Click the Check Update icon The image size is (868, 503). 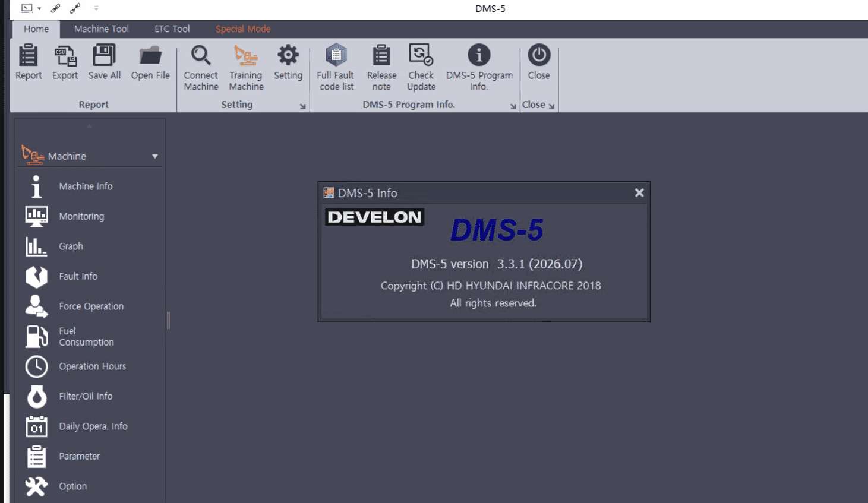[421, 55]
